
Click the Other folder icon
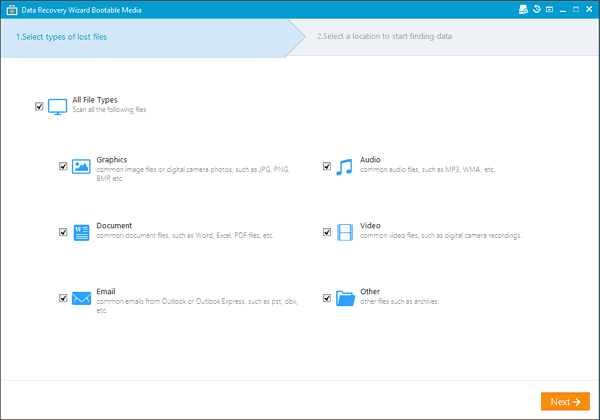pyautogui.click(x=345, y=298)
